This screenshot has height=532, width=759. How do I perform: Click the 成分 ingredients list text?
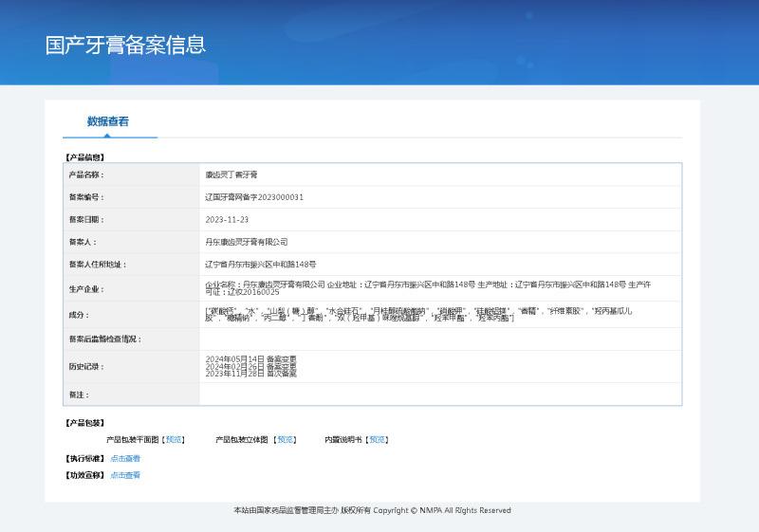(x=417, y=314)
